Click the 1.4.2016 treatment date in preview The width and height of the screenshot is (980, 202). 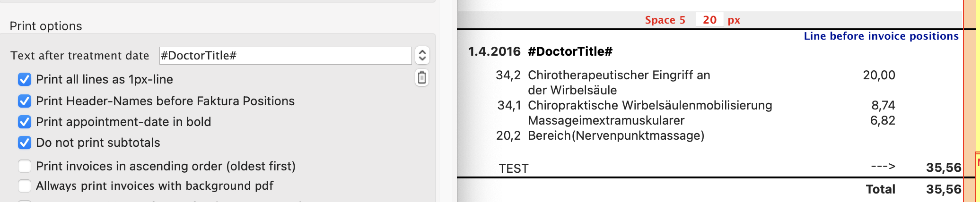point(494,51)
